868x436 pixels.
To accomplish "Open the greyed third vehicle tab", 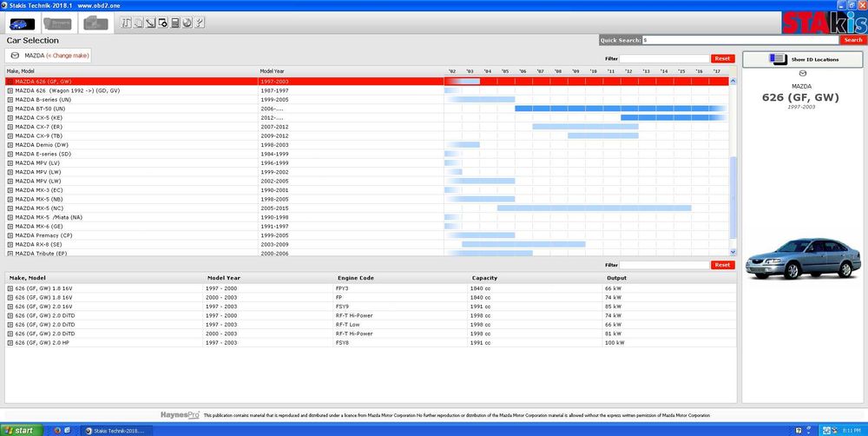I will click(x=95, y=23).
